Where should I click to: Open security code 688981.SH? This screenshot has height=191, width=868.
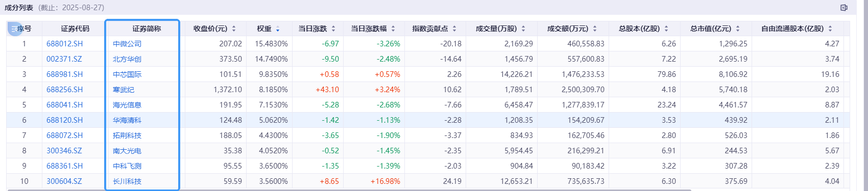[64, 74]
